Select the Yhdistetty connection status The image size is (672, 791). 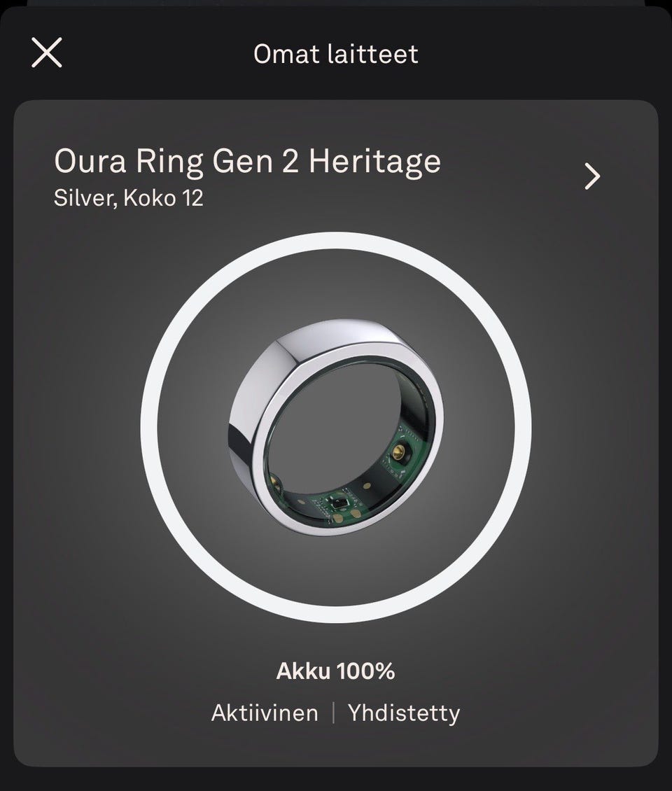(404, 713)
